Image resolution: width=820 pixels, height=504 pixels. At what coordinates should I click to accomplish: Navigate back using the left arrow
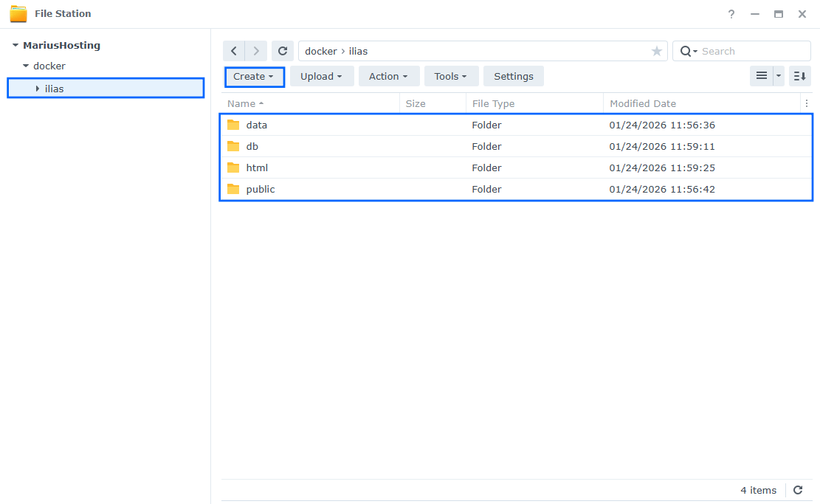[233, 50]
